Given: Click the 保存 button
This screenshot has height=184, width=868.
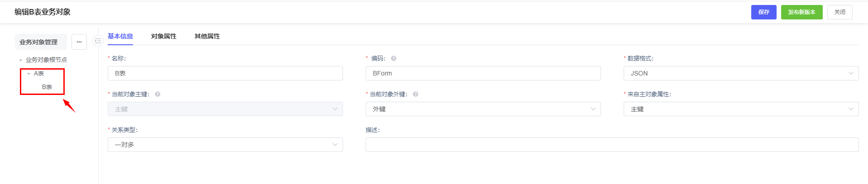Looking at the screenshot, I should coord(763,12).
